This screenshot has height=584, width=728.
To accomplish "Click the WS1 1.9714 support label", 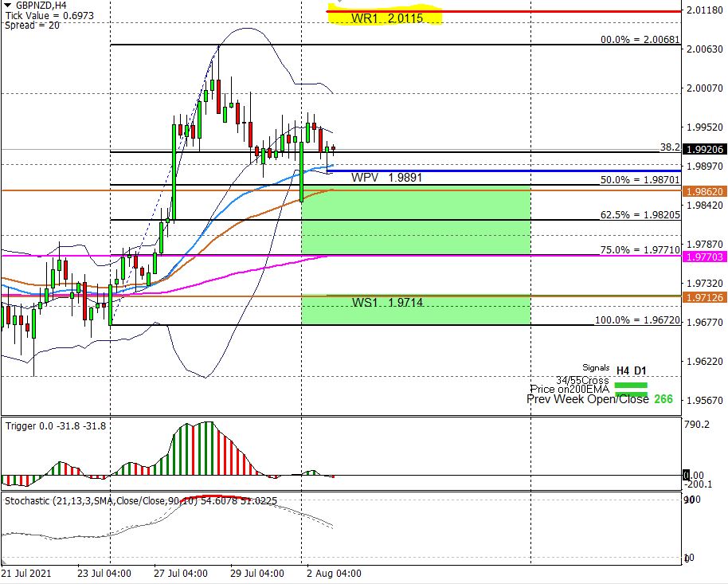I will click(x=386, y=303).
